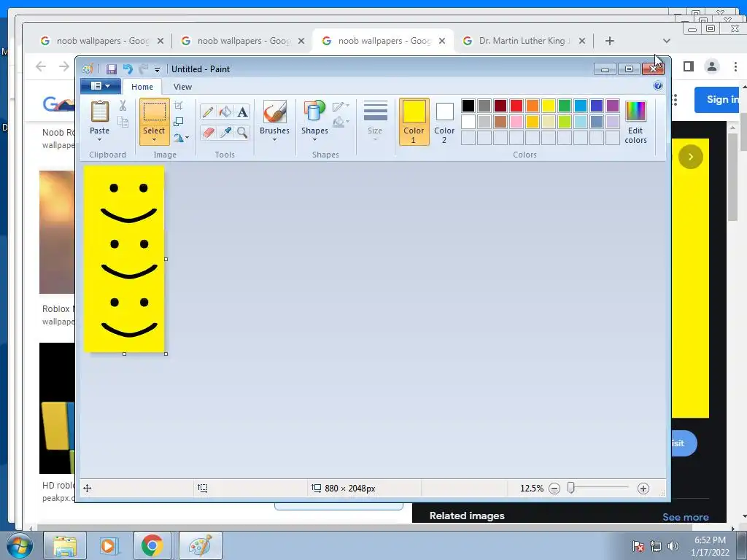Click the Crop icon in Image group
Image resolution: width=747 pixels, height=560 pixels.
[x=179, y=106]
